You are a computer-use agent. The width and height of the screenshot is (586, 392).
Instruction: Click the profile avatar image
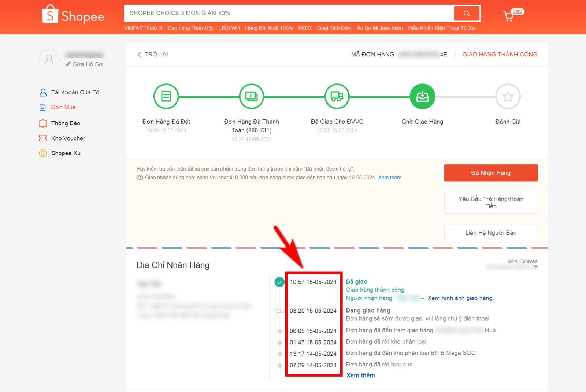pyautogui.click(x=49, y=59)
